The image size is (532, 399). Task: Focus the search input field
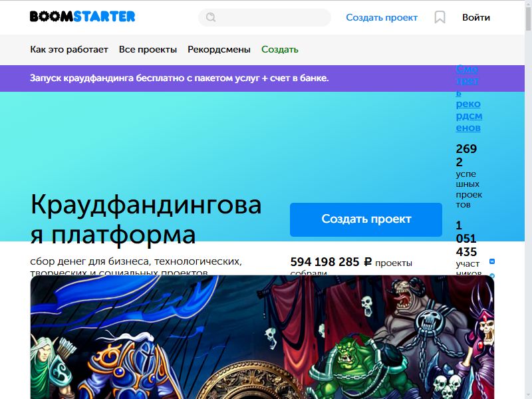coord(264,17)
